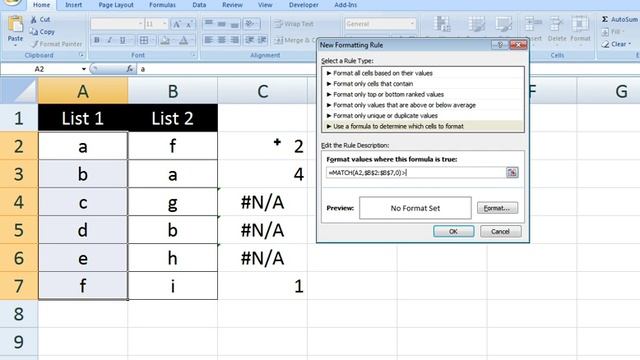Click the text Orientation icon
640x360 pixels.
(x=249, y=24)
